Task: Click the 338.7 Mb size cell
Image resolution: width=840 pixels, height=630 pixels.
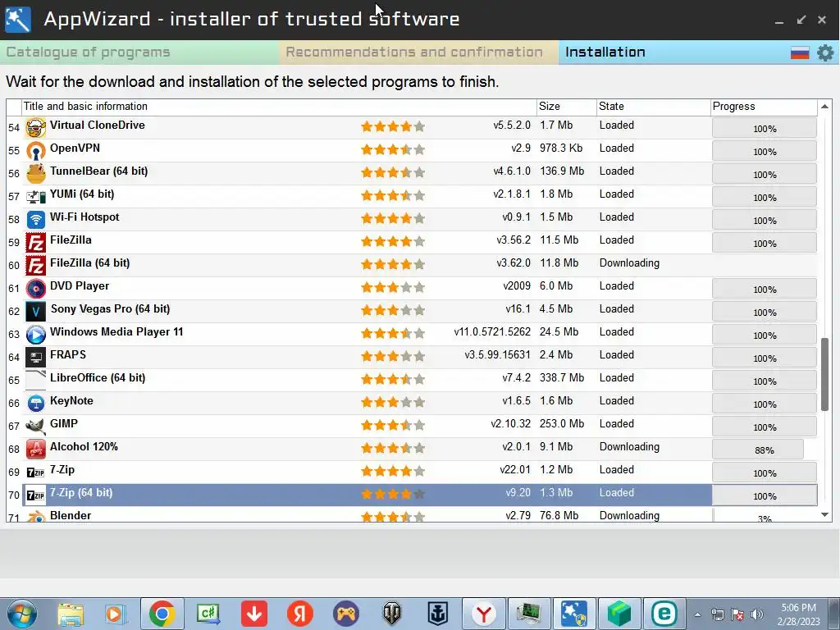Action: click(x=561, y=377)
